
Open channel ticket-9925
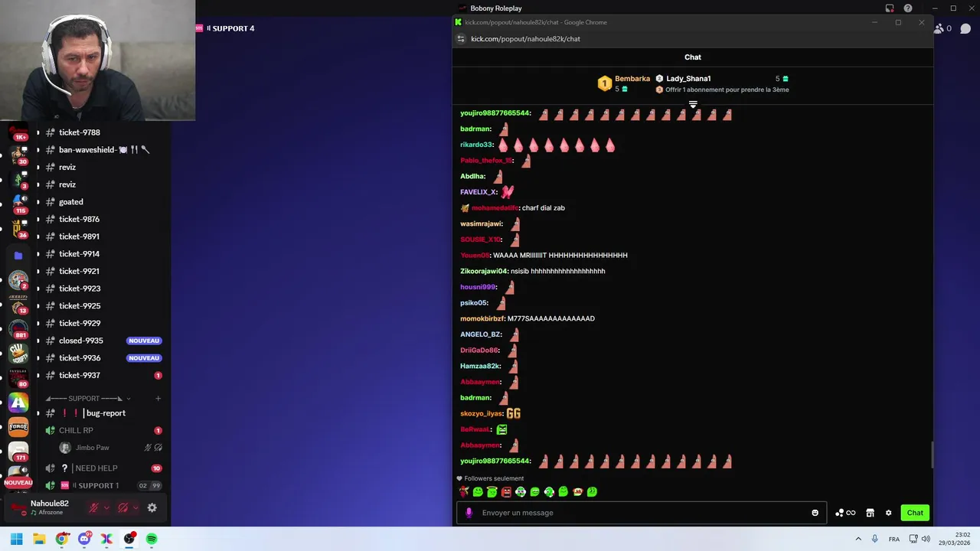pos(103,306)
